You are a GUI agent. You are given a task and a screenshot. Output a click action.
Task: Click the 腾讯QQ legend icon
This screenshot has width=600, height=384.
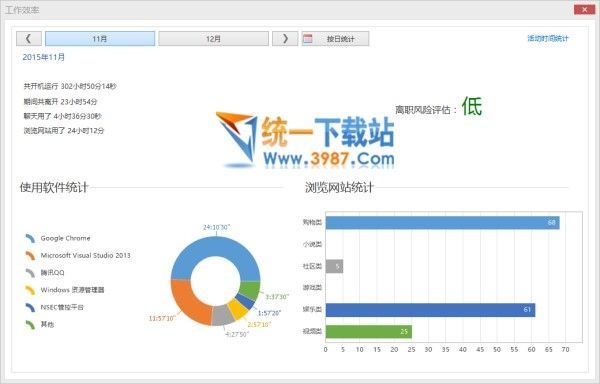pyautogui.click(x=30, y=273)
